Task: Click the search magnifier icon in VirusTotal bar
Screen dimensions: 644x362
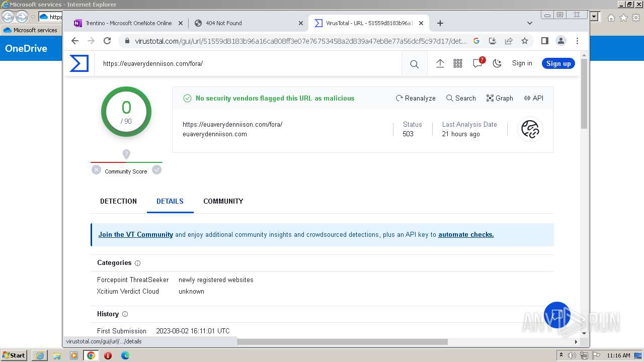Action: (414, 64)
